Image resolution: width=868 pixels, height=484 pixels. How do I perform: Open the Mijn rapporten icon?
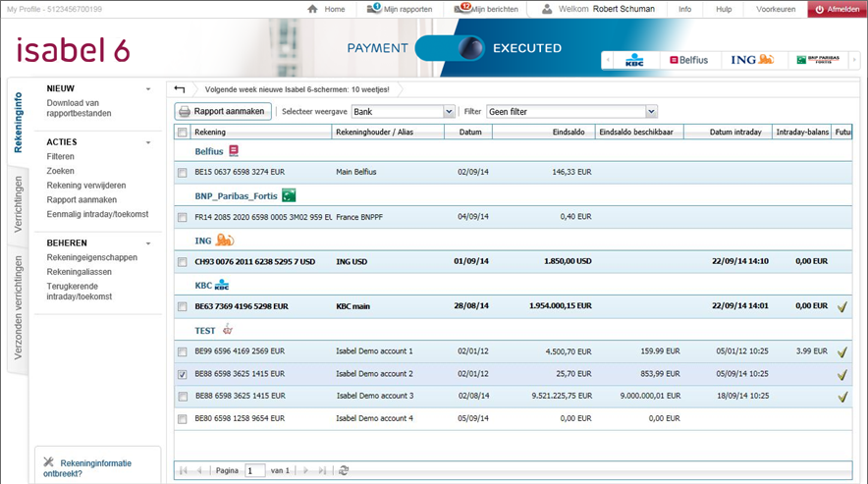pos(374,9)
